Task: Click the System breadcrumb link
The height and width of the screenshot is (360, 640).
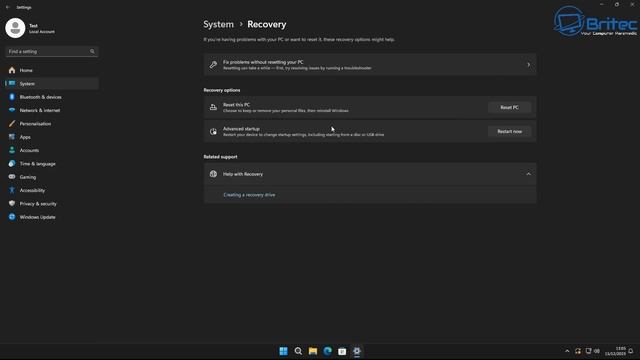Action: pyautogui.click(x=218, y=24)
